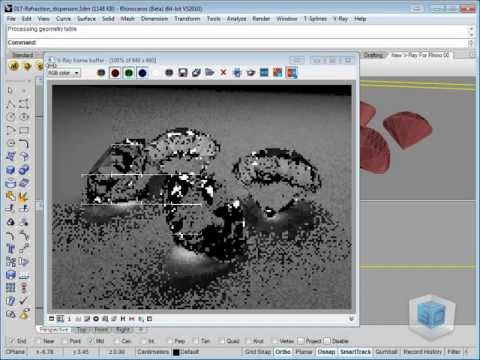Open the Solid menu

[x=108, y=19]
